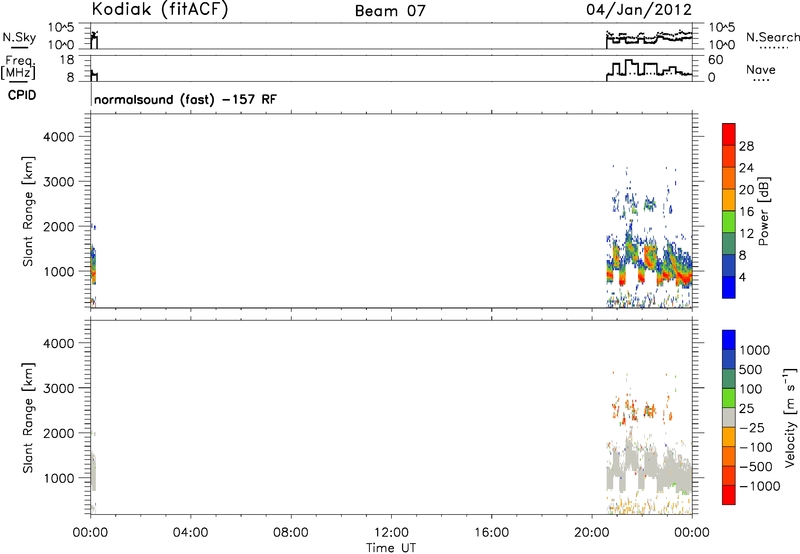
Task: Select the N.Search legend label
Action: [x=772, y=37]
